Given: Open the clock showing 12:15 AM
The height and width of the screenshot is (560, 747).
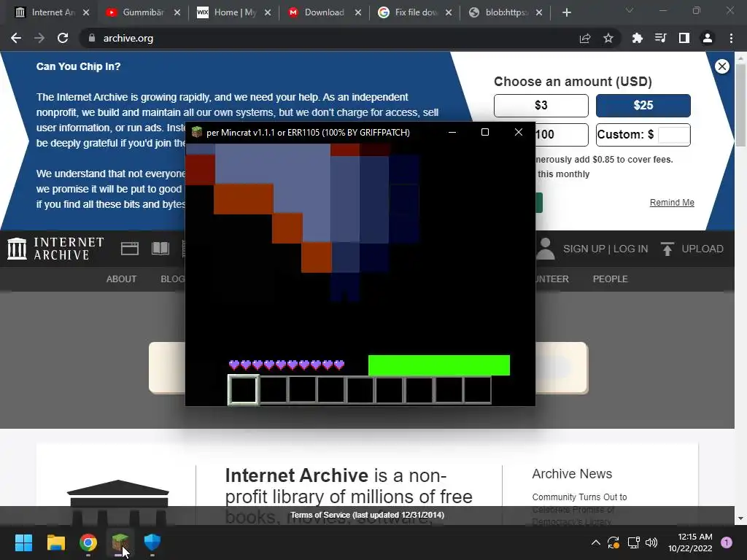Looking at the screenshot, I should pos(690,542).
